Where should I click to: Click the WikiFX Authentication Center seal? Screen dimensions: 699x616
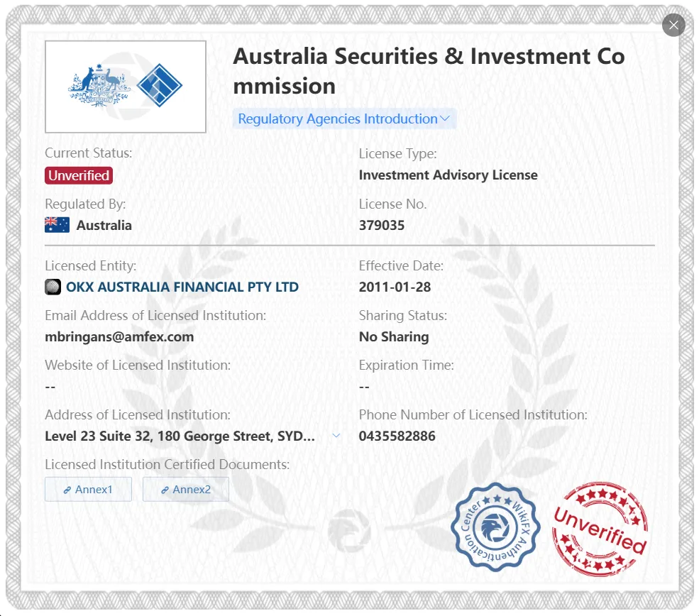(x=495, y=527)
